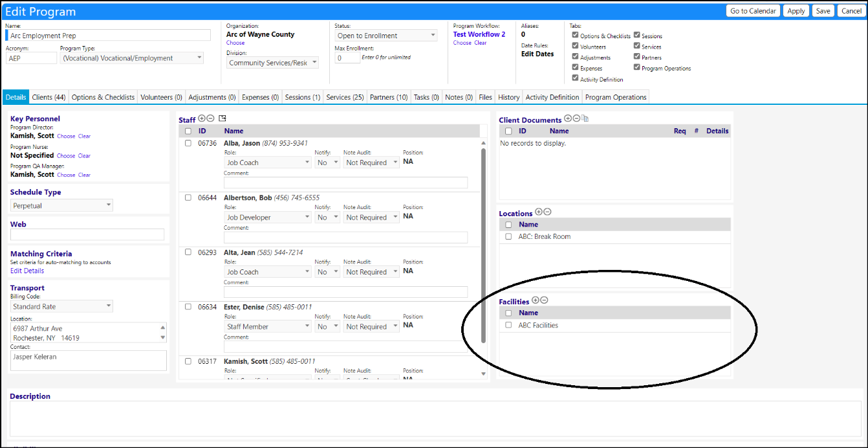Open the Options & Checklists tab
Screen dimensions: 868x448
[103, 97]
